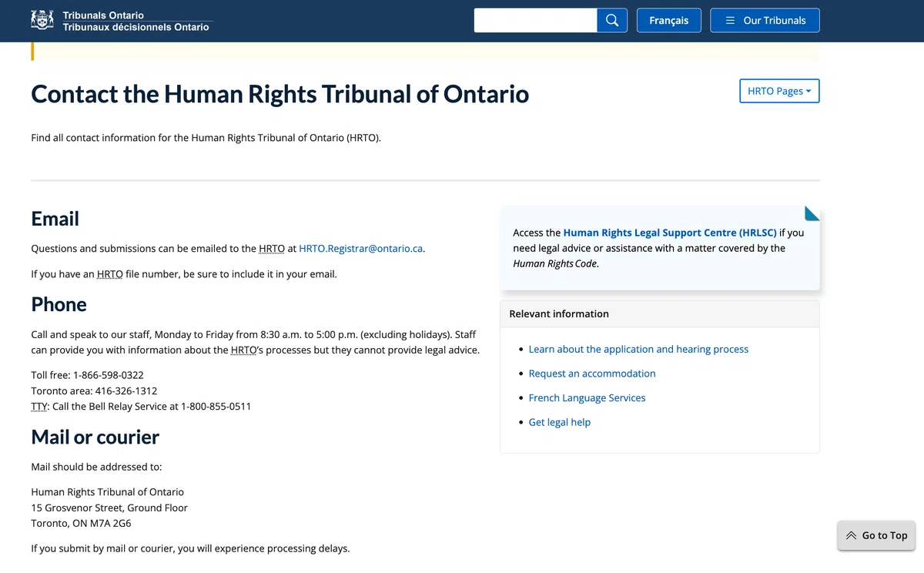Click the processing delays notice text

(x=190, y=548)
